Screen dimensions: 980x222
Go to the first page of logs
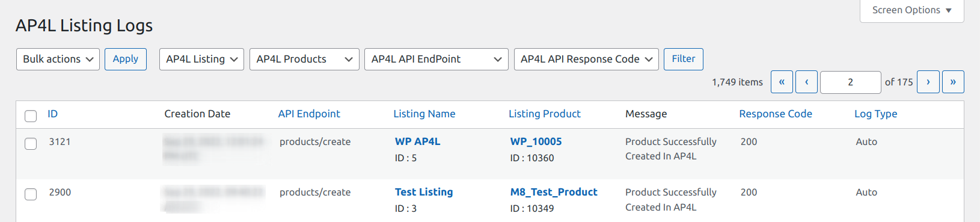pyautogui.click(x=782, y=82)
